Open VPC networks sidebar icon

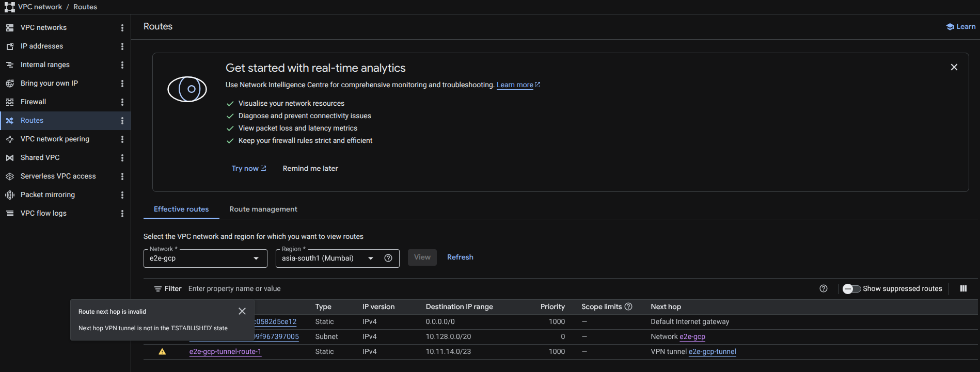click(10, 28)
